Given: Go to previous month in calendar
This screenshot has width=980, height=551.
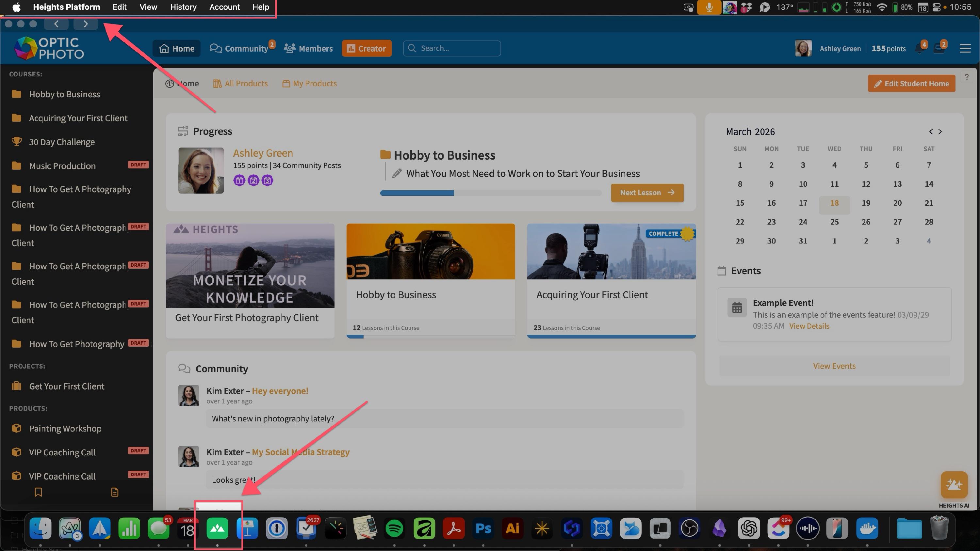Looking at the screenshot, I should 931,132.
